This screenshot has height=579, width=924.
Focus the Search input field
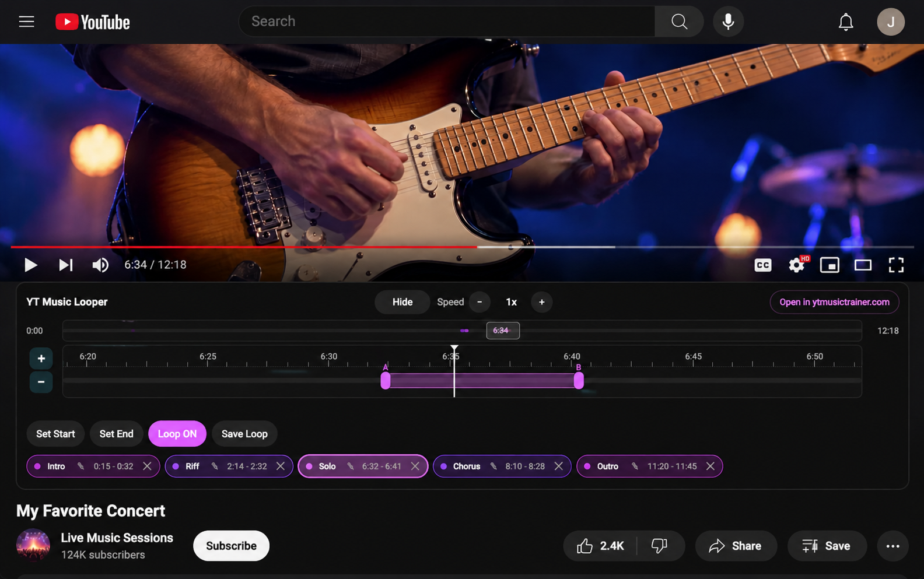tap(447, 22)
